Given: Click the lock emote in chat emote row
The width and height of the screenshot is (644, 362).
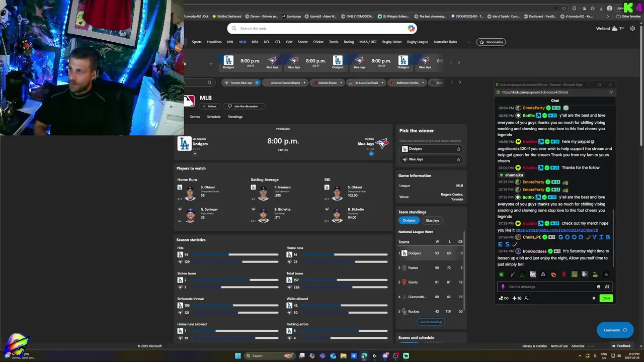Looking at the screenshot, I should pyautogui.click(x=543, y=275).
